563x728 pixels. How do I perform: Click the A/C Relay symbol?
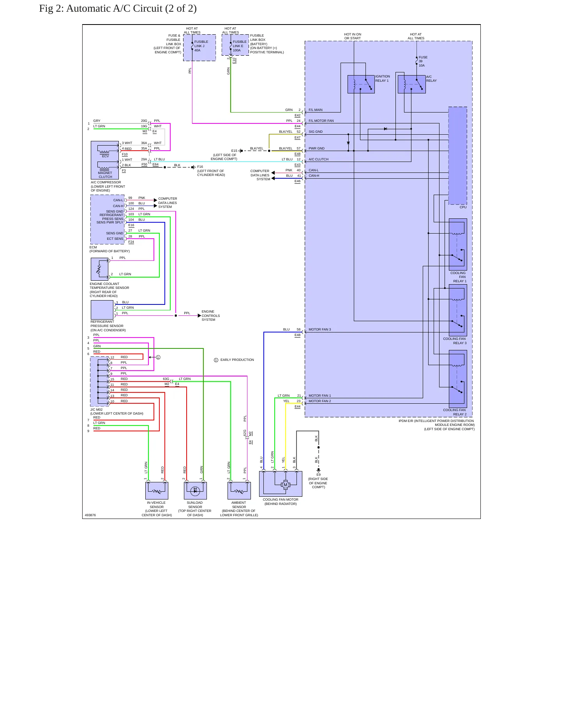tap(411, 84)
